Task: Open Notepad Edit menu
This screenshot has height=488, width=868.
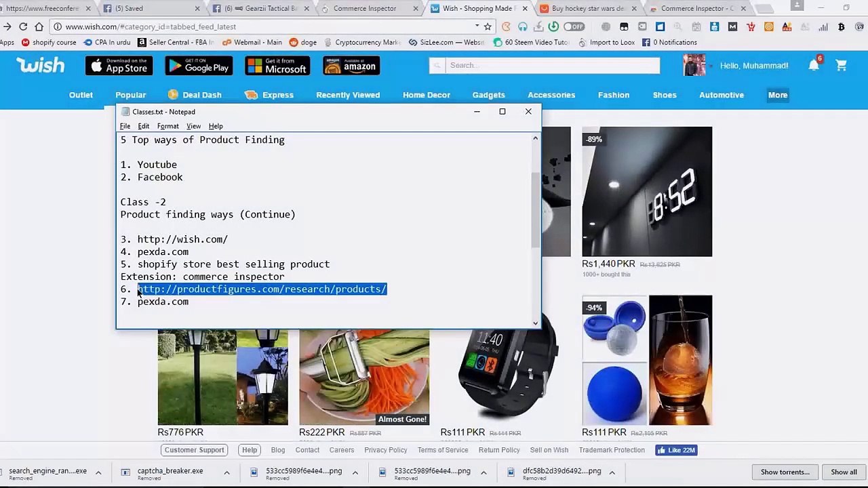Action: [144, 126]
